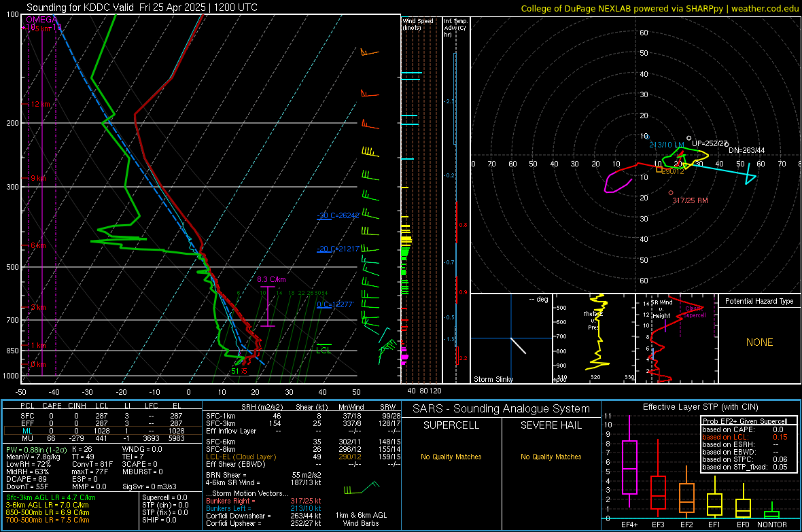Click the 'SFC-6km' shear row label

pos(220,442)
